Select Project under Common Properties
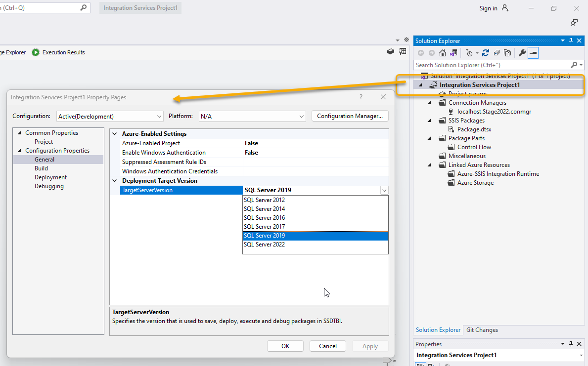588x366 pixels. pyautogui.click(x=44, y=142)
